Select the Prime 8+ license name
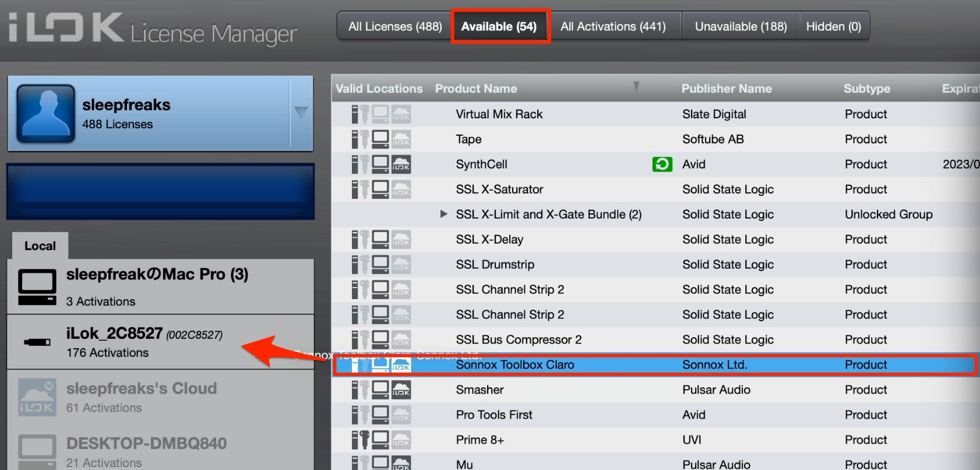Screen dimensions: 980x470 tap(480, 440)
